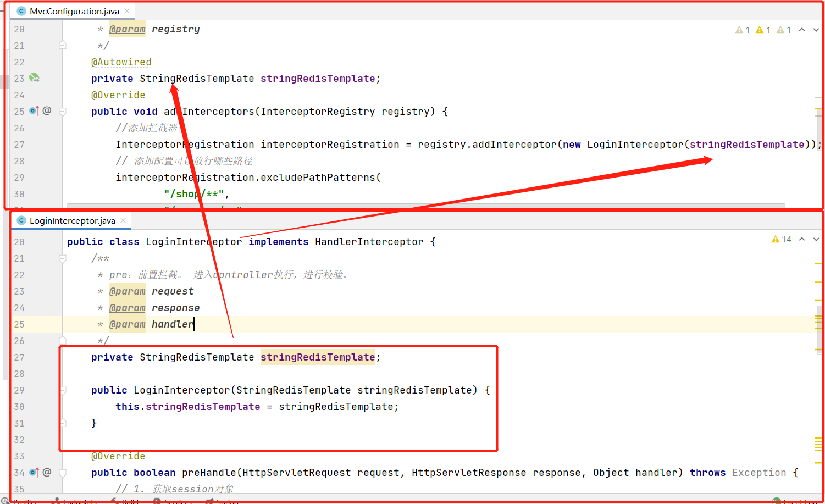Click the override gutter icon on line 34
Image resolution: width=825 pixels, height=504 pixels.
(x=34, y=472)
